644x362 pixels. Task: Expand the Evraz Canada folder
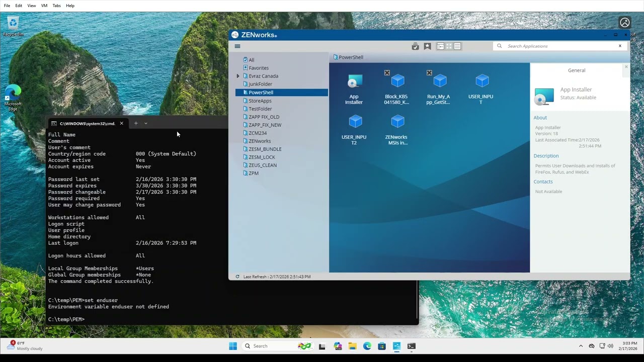pyautogui.click(x=238, y=76)
